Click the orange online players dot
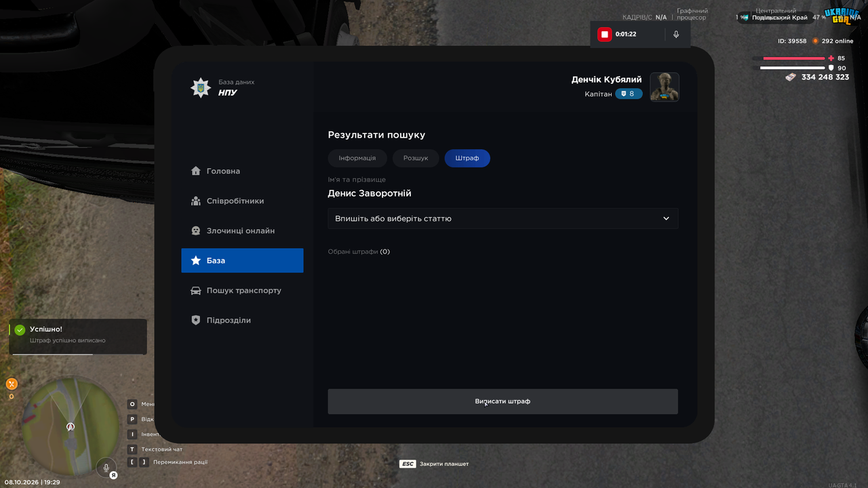The image size is (868, 488). click(x=816, y=41)
